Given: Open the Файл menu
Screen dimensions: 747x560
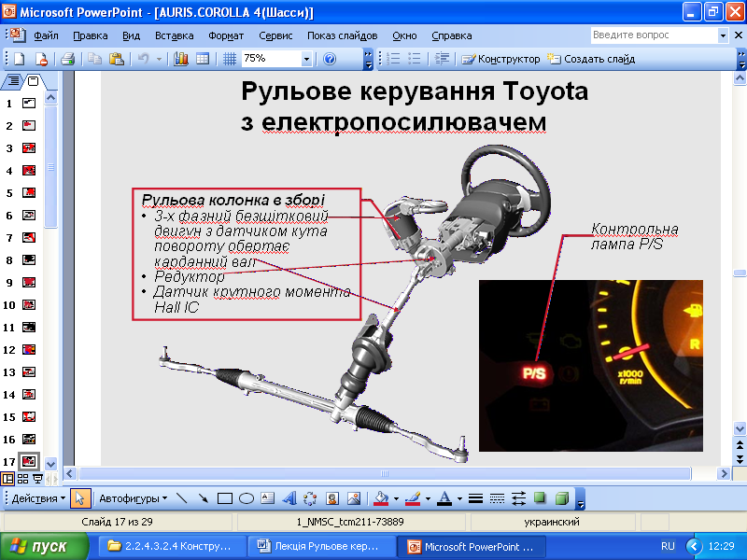Looking at the screenshot, I should pyautogui.click(x=46, y=35).
